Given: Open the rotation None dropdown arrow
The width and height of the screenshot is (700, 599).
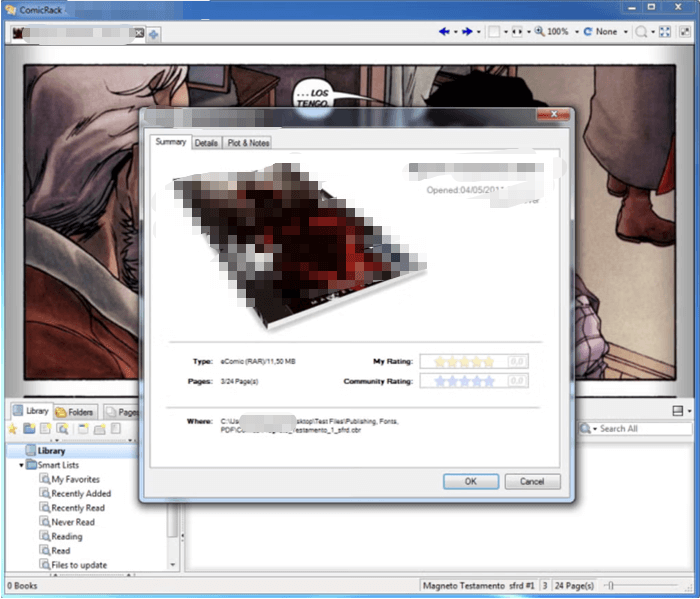Looking at the screenshot, I should [625, 32].
